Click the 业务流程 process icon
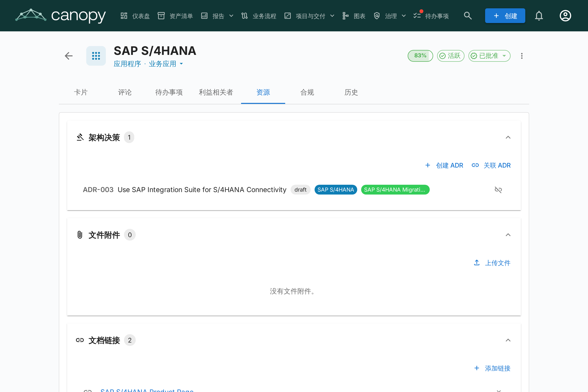 point(245,16)
